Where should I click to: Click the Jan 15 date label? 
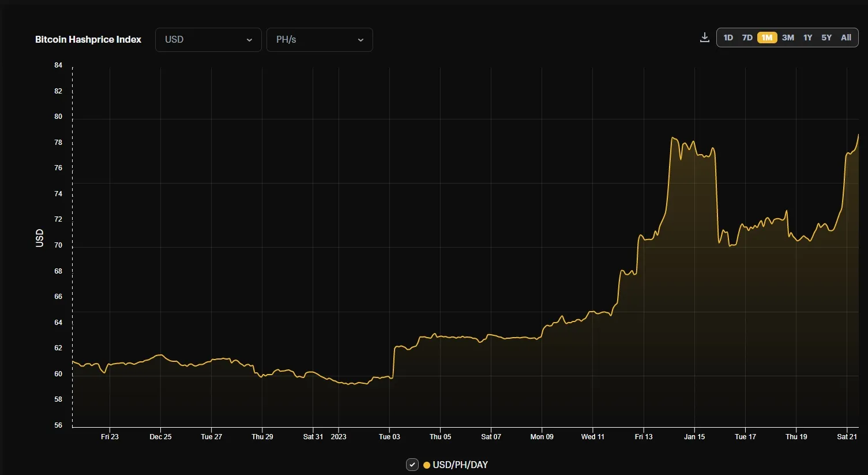click(694, 437)
